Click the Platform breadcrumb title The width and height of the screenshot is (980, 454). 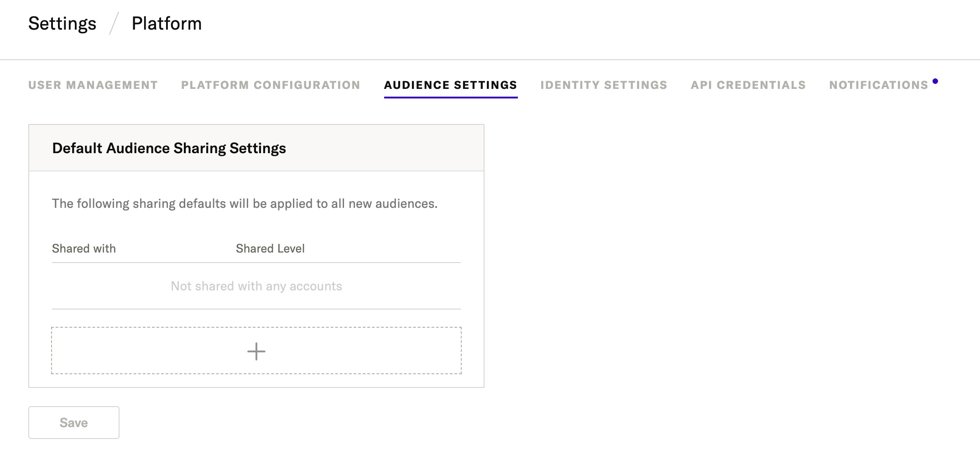click(x=167, y=24)
